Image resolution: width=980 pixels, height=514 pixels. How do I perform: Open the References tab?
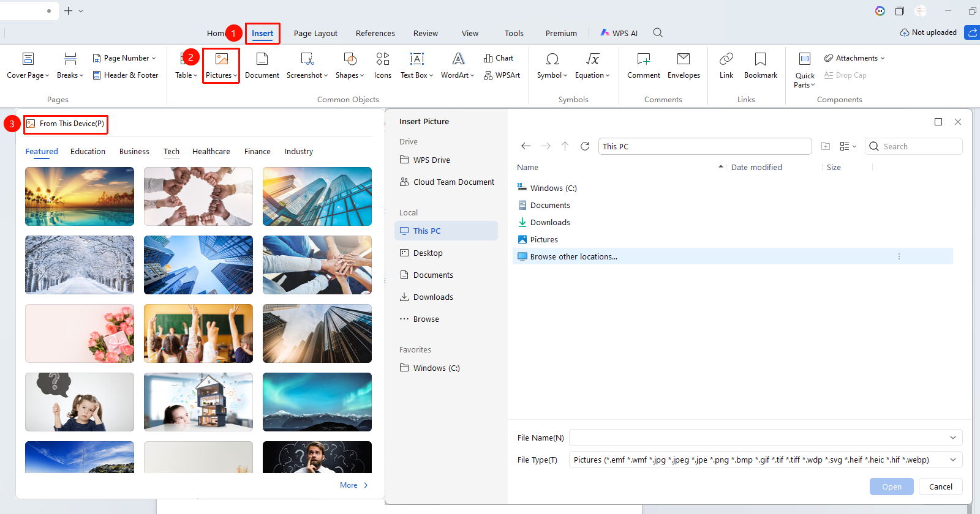tap(375, 34)
